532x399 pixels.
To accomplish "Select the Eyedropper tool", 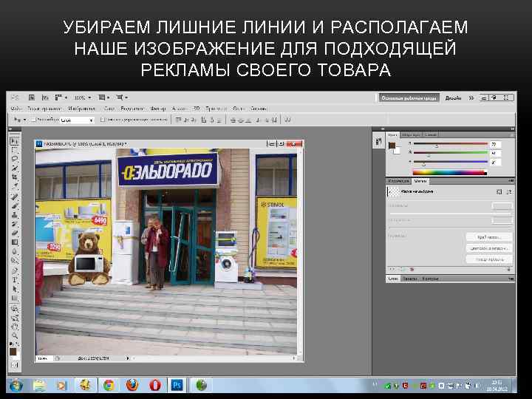I will coord(14,186).
